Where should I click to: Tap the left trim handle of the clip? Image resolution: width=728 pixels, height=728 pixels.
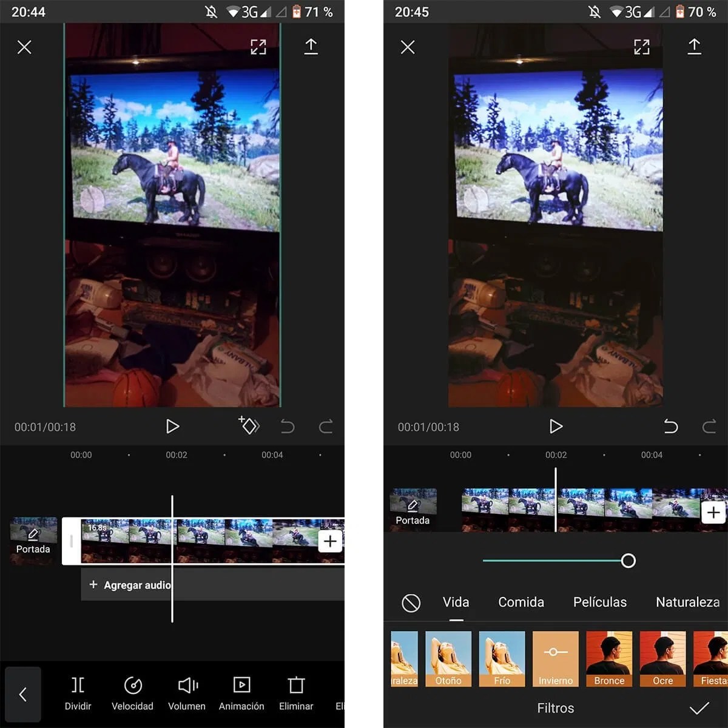click(71, 541)
